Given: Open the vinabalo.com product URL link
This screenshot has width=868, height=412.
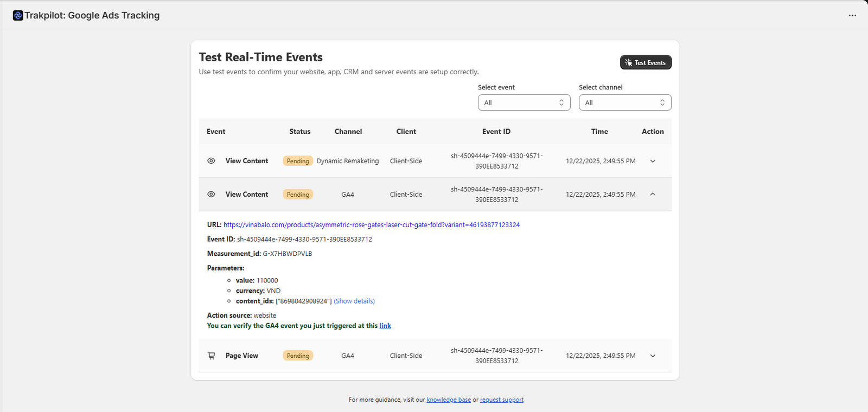Looking at the screenshot, I should coord(372,224).
